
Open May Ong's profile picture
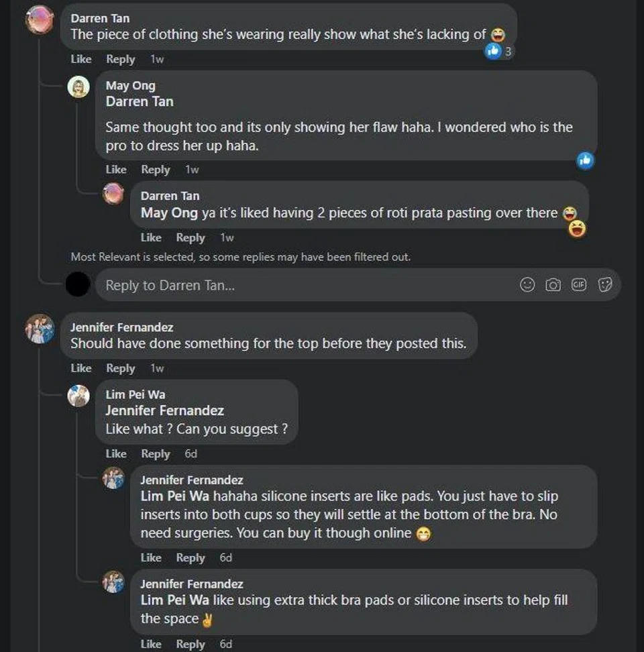[x=79, y=87]
